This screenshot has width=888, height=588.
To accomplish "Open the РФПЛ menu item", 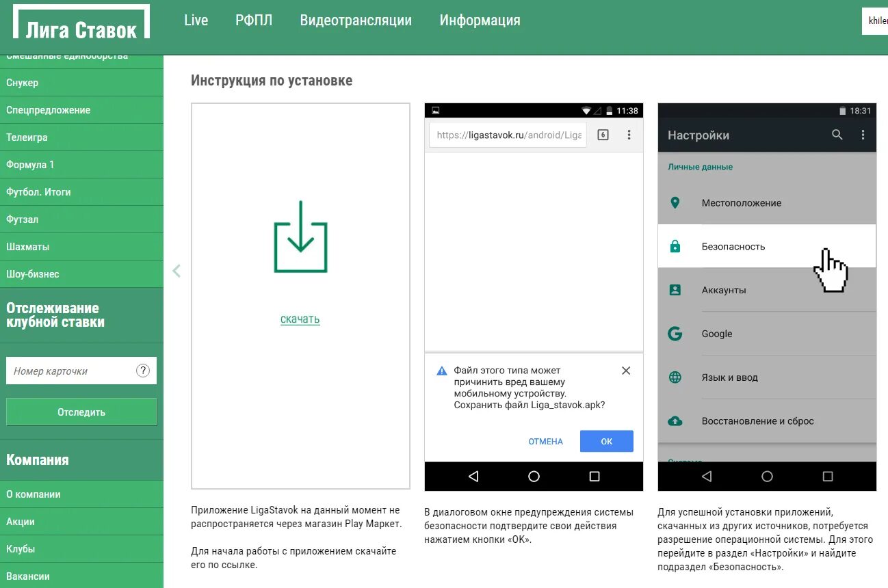I will pyautogui.click(x=254, y=21).
